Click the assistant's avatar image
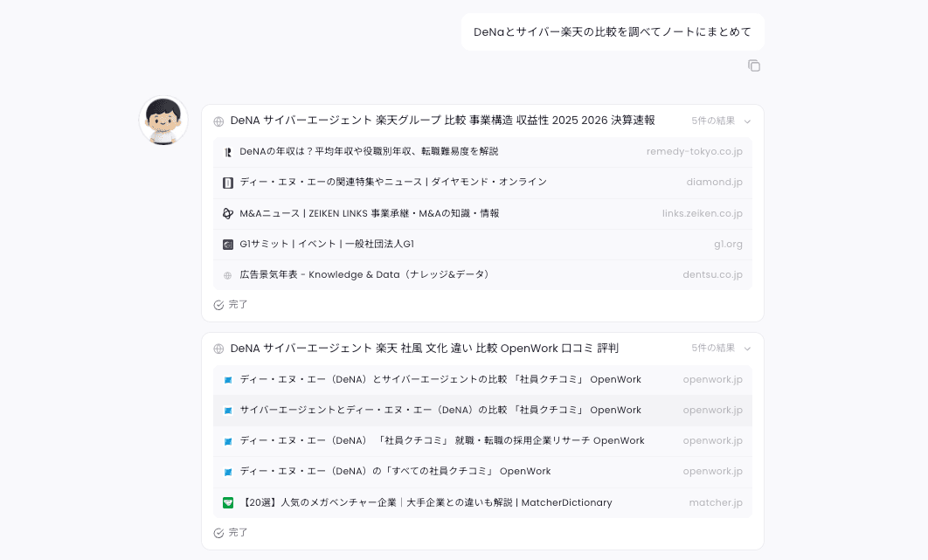 163,121
